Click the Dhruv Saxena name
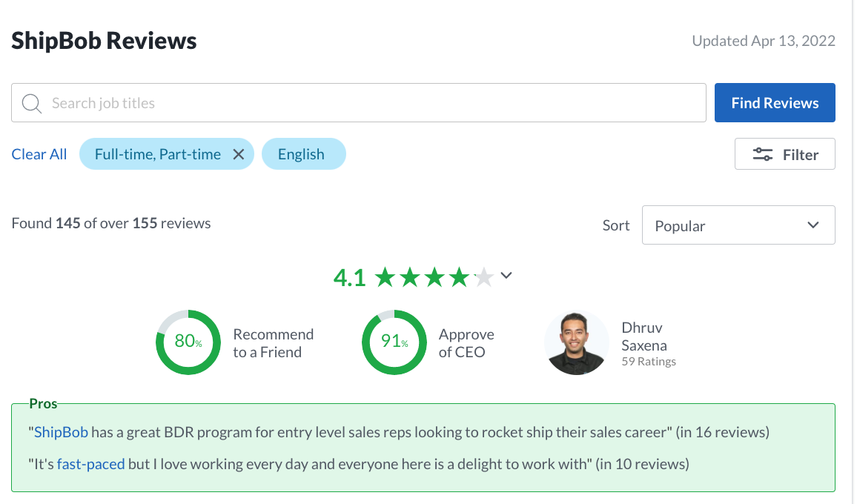The image size is (857, 504). click(643, 336)
